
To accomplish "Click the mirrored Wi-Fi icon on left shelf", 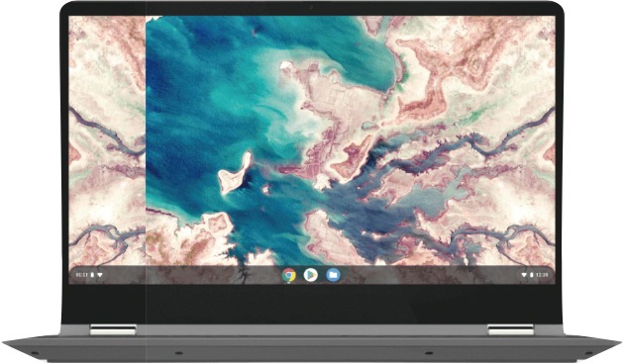I will point(100,275).
